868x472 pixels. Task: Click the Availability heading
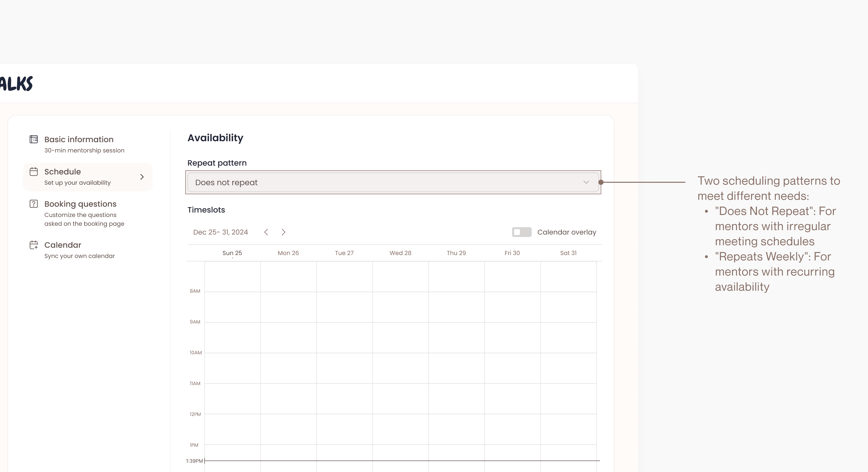tap(215, 138)
